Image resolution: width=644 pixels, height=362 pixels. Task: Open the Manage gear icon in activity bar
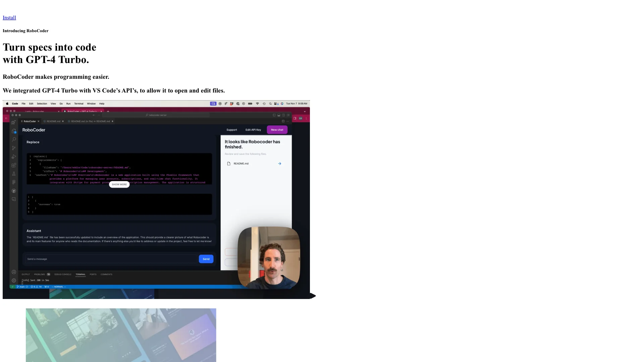pyautogui.click(x=14, y=281)
